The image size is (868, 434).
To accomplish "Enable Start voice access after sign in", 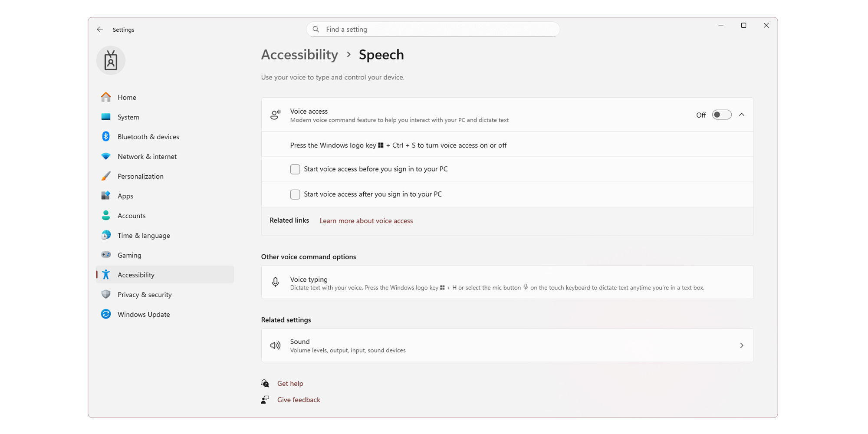I will (x=295, y=194).
